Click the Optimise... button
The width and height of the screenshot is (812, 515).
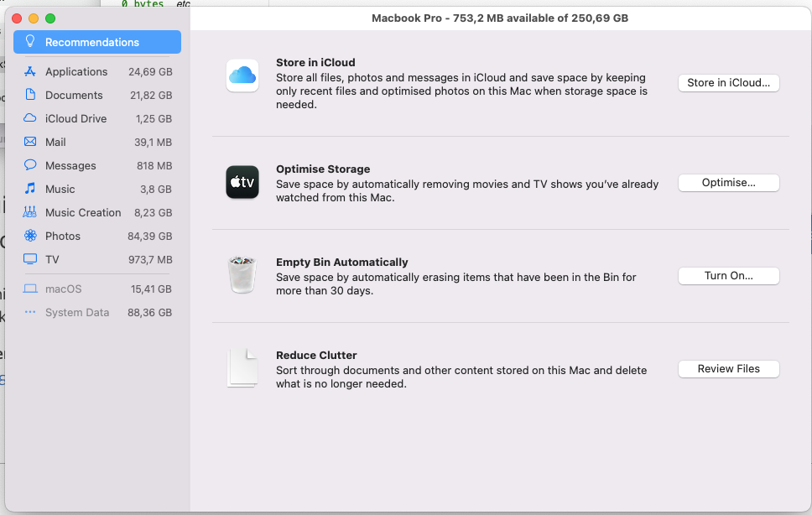[x=729, y=183]
